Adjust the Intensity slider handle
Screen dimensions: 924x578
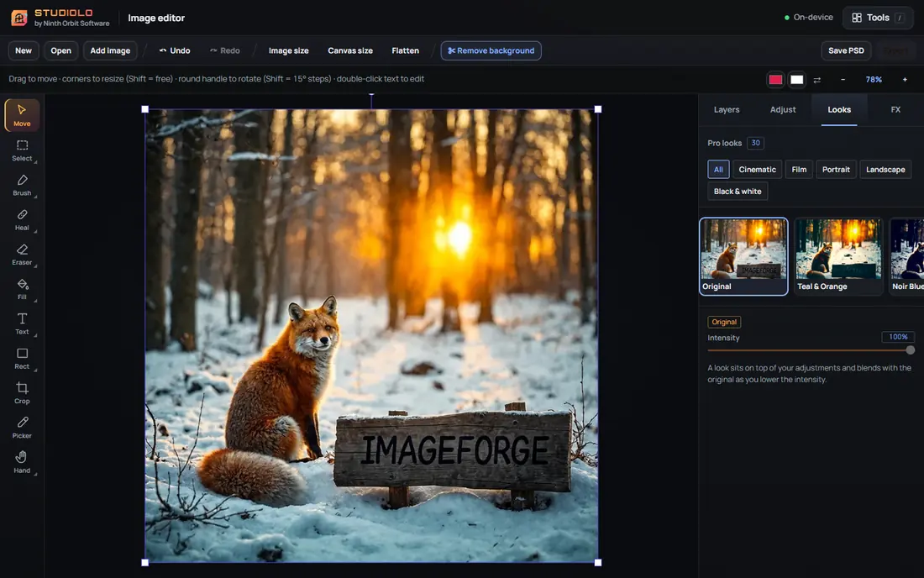coord(910,350)
